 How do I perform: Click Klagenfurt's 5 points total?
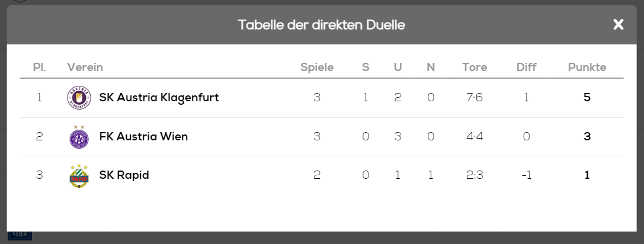pos(587,98)
